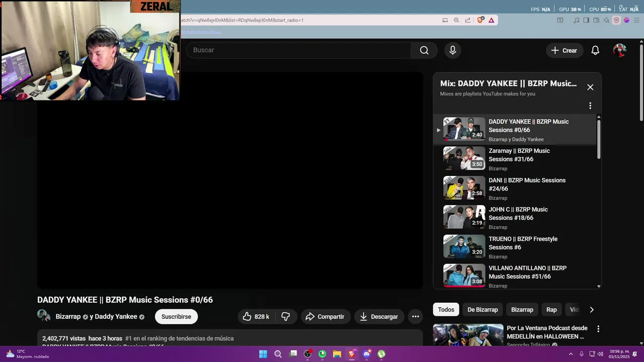The width and height of the screenshot is (644, 362).
Task: Click the YouTube search magnifier button
Action: point(424,50)
